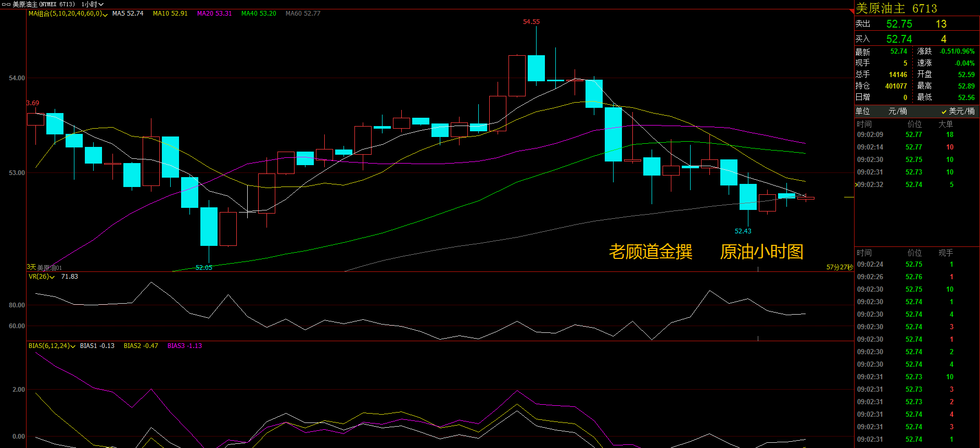Screen dimensions: 980x448
Task: Expand the VR(26) indicator dropdown
Action: coord(41,277)
